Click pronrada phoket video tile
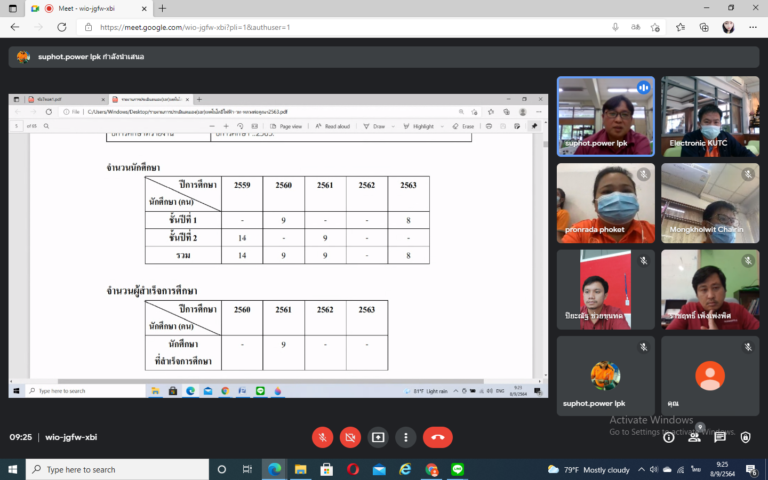The height and width of the screenshot is (480, 768). click(605, 203)
